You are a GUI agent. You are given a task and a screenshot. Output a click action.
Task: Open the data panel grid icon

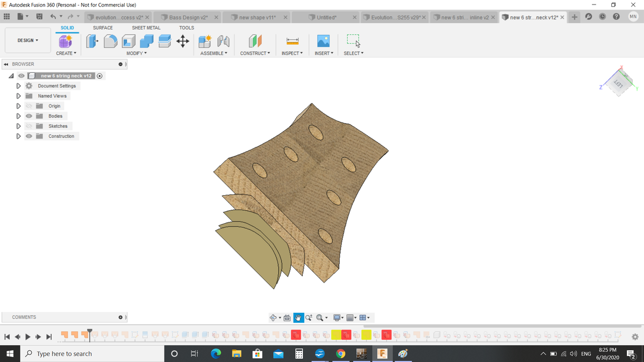(7, 17)
